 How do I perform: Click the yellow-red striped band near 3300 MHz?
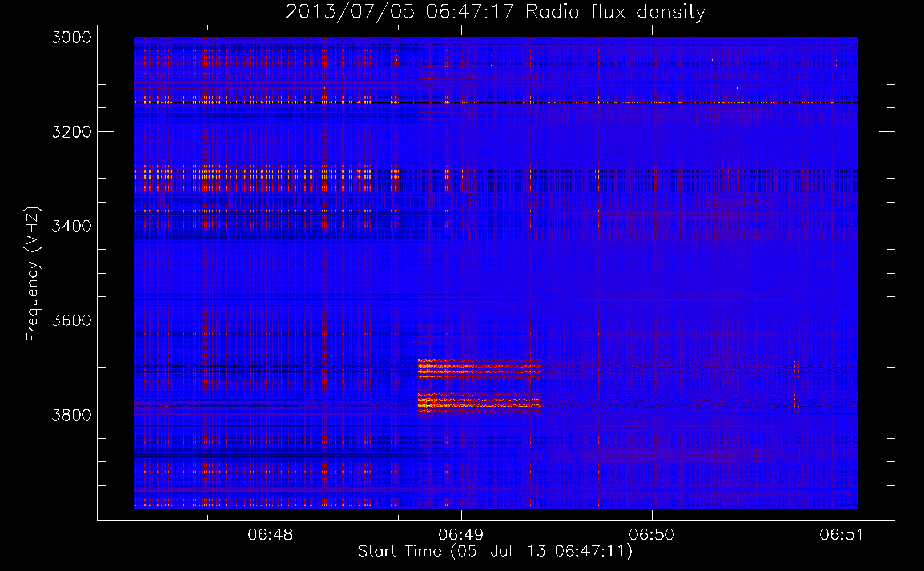(266, 179)
